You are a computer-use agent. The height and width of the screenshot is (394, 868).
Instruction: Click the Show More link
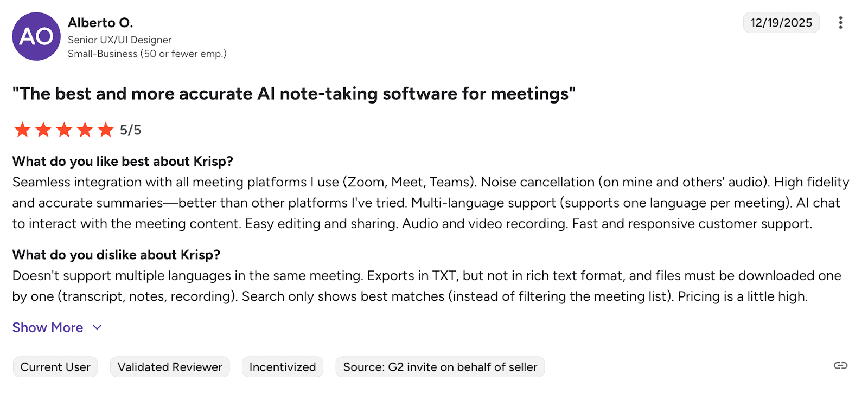[48, 328]
